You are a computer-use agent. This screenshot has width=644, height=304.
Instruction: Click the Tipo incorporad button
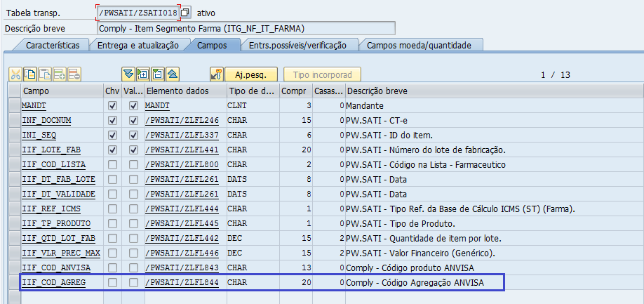(x=322, y=74)
